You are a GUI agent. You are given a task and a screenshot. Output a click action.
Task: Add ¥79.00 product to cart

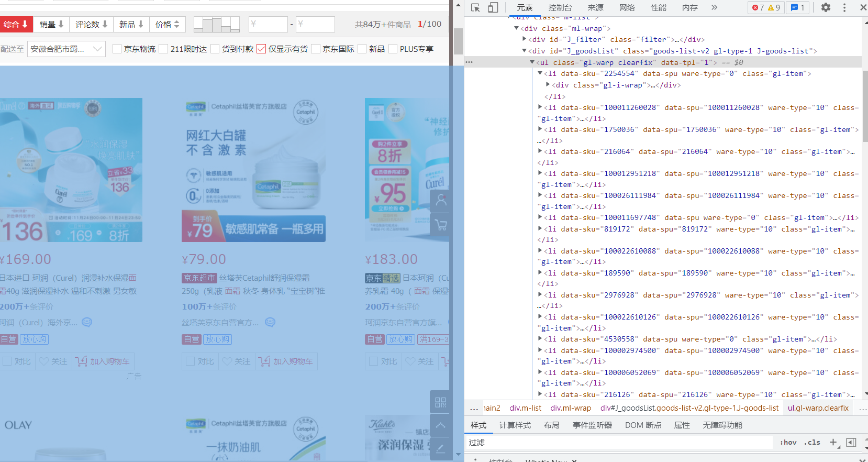(286, 361)
